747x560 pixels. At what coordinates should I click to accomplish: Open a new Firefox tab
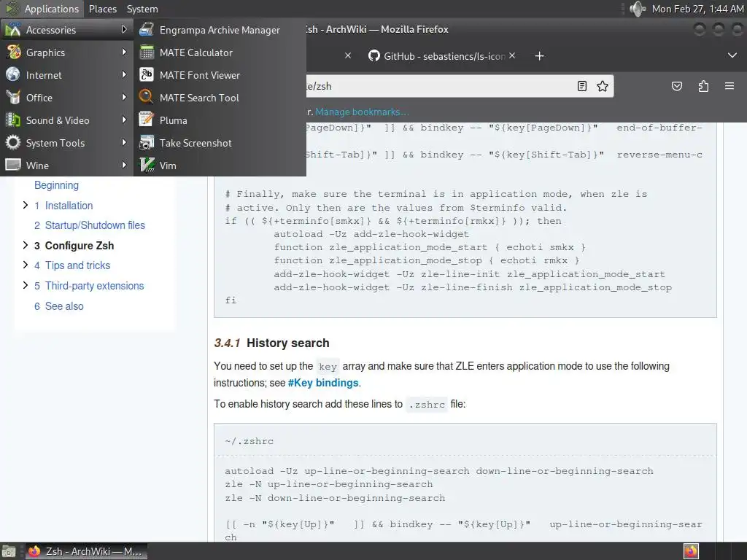tap(539, 56)
